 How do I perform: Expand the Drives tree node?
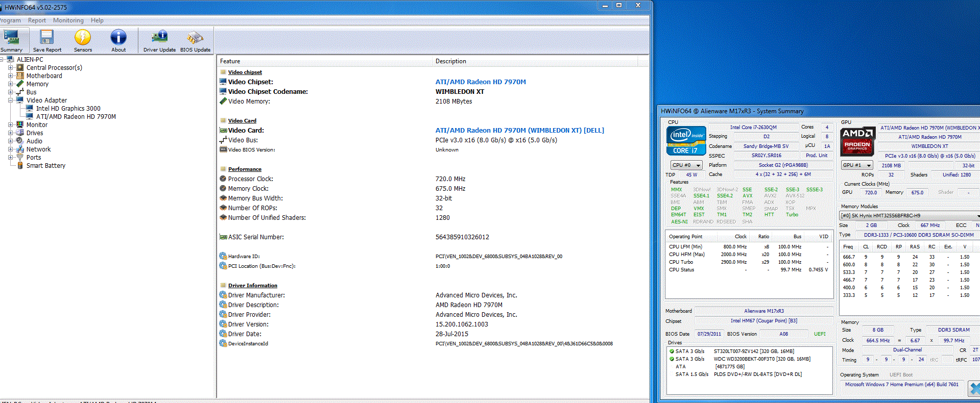tap(10, 133)
